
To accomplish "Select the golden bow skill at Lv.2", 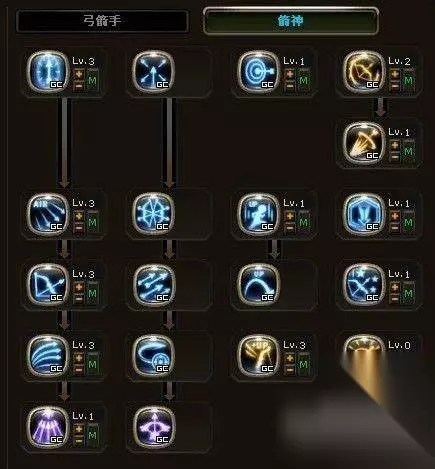I will click(x=364, y=71).
